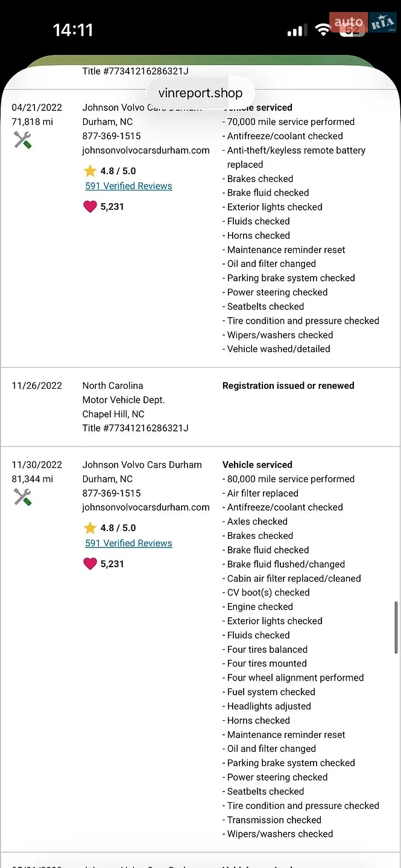
Task: Click the gold star in the 11/30/2022 entry
Action: (x=90, y=528)
